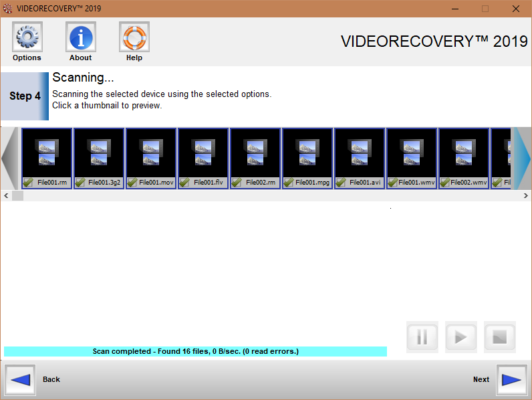Click the About info icon
The height and width of the screenshot is (400, 532).
[x=80, y=37]
